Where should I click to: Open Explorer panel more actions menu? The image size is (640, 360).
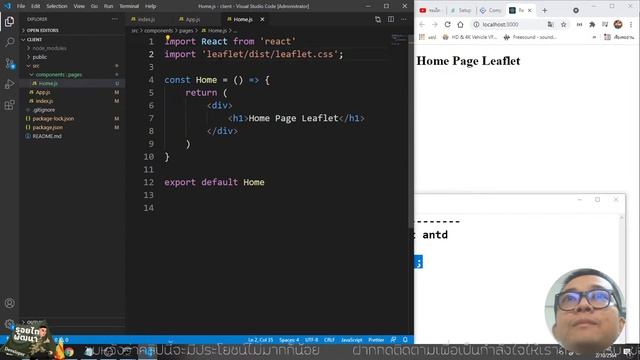point(115,19)
